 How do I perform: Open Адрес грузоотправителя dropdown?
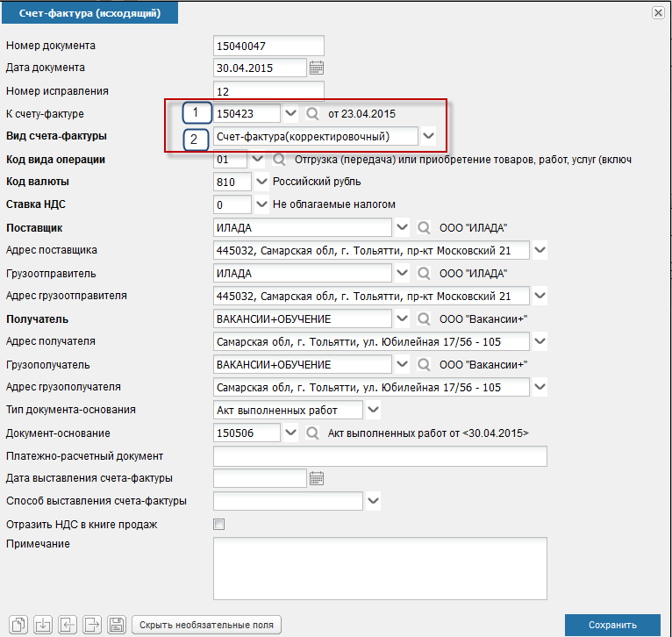tap(540, 296)
